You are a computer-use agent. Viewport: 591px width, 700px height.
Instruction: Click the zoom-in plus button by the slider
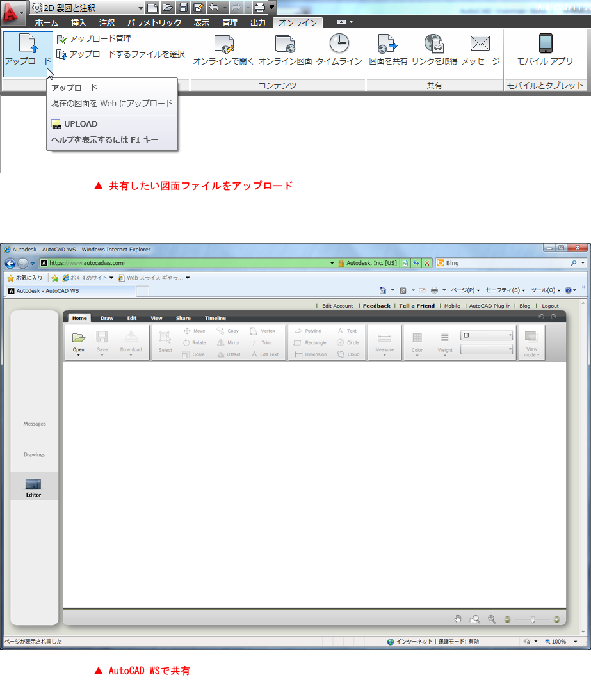point(556,619)
